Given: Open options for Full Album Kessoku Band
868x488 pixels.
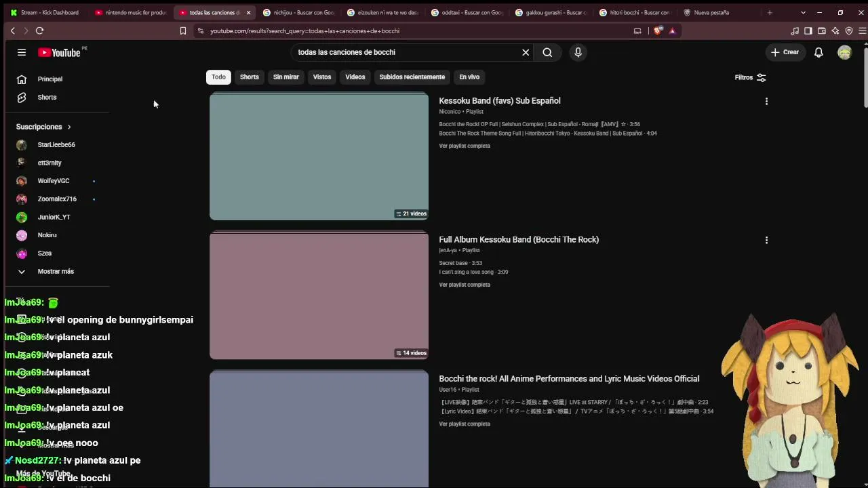Looking at the screenshot, I should coord(766,240).
